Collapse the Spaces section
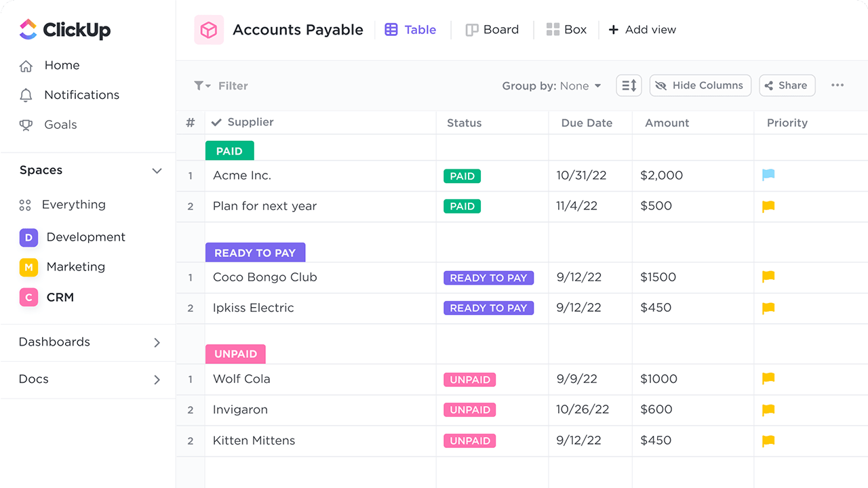This screenshot has width=868, height=488. coord(157,171)
